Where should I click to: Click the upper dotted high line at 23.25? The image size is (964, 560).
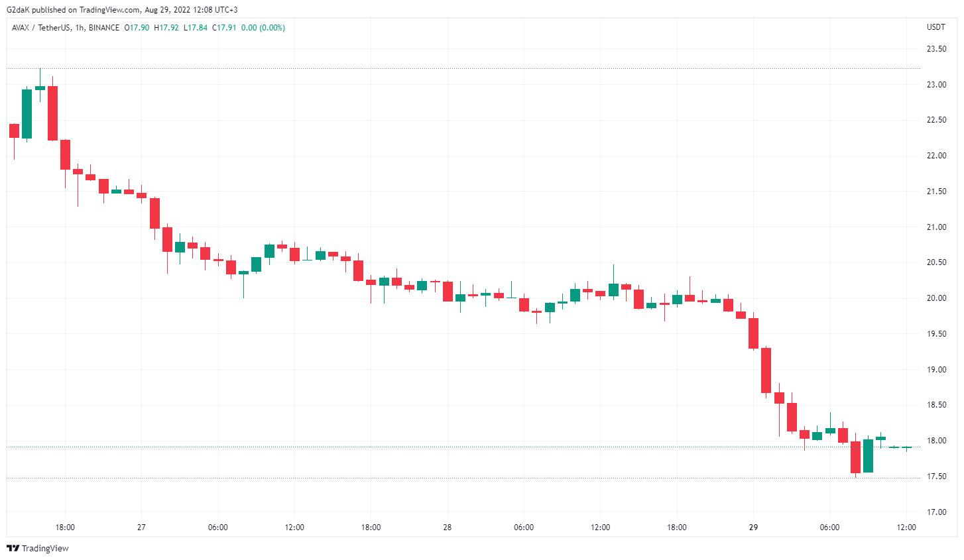click(x=463, y=68)
